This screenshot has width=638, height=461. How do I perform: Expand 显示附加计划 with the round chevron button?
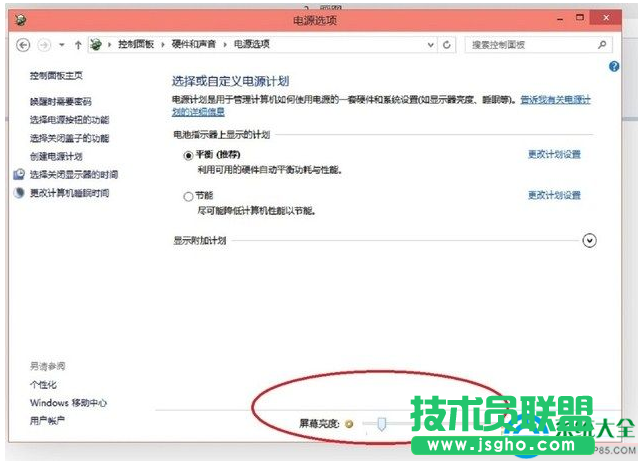(589, 240)
